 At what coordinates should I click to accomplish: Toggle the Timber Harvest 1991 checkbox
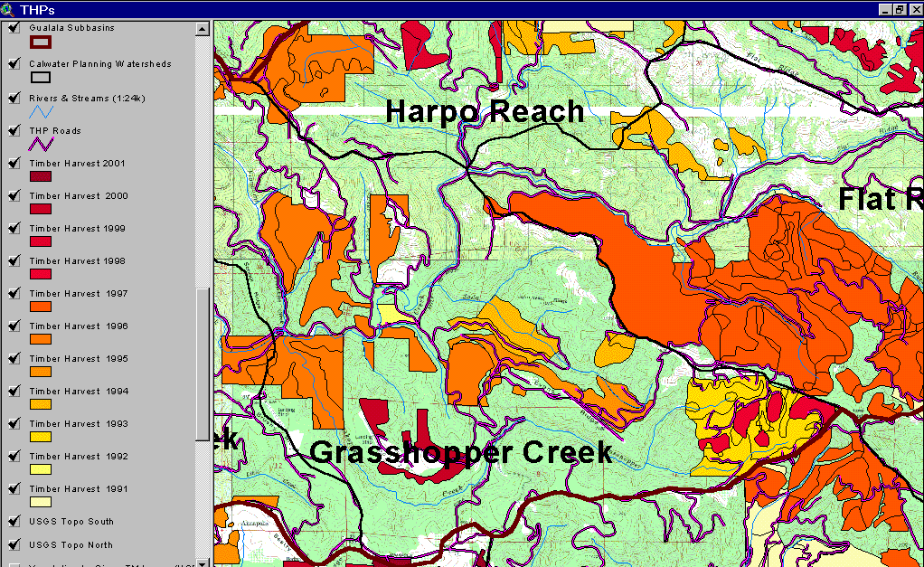coord(14,488)
